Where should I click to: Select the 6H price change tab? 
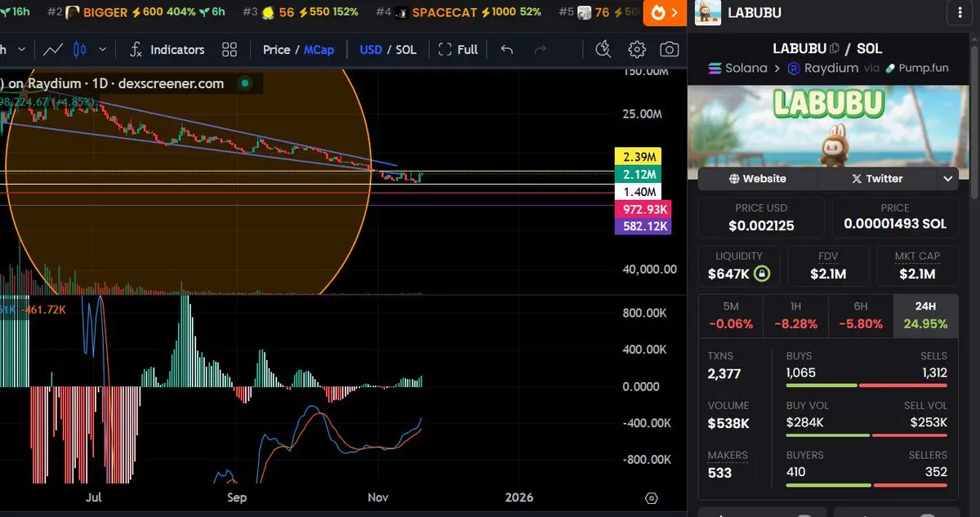tap(861, 315)
